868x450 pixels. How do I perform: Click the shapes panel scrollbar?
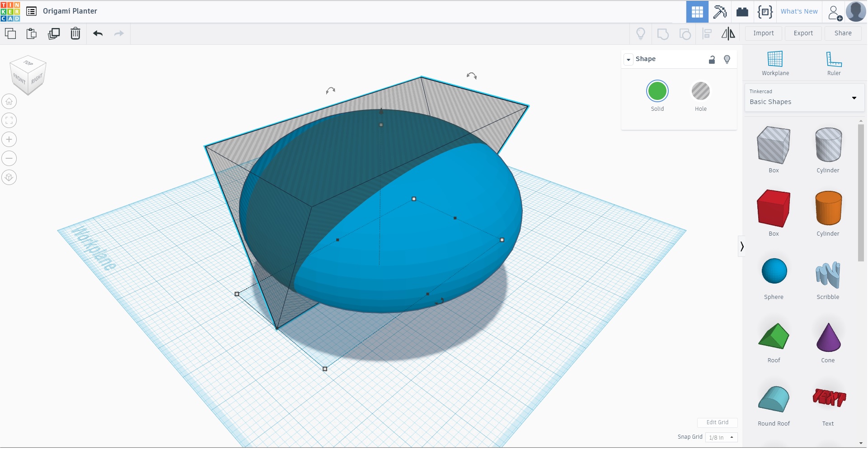tap(861, 192)
